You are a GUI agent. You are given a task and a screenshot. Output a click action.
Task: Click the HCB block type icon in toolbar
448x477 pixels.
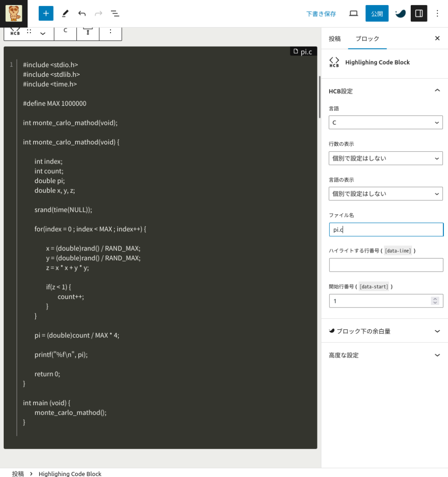click(15, 32)
